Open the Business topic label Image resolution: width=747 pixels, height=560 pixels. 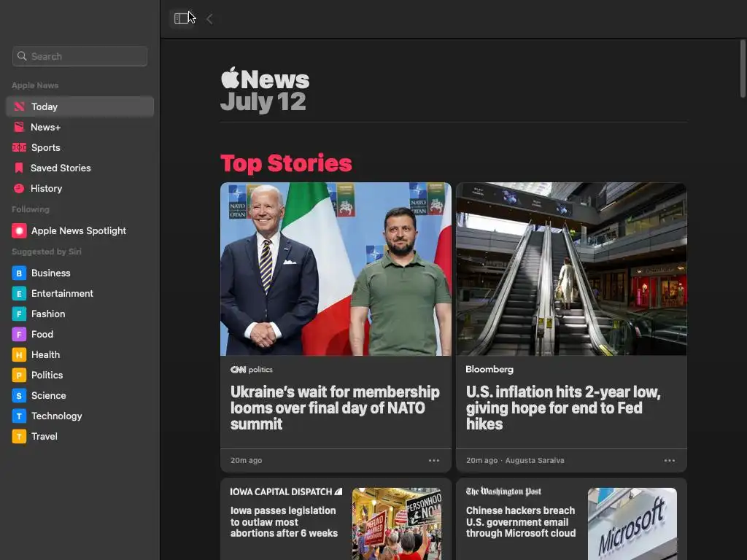click(51, 273)
